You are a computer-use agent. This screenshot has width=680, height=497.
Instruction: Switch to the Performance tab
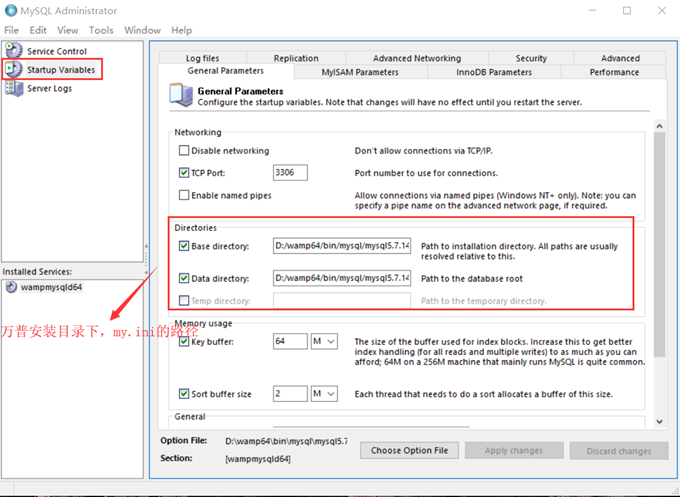coord(614,72)
